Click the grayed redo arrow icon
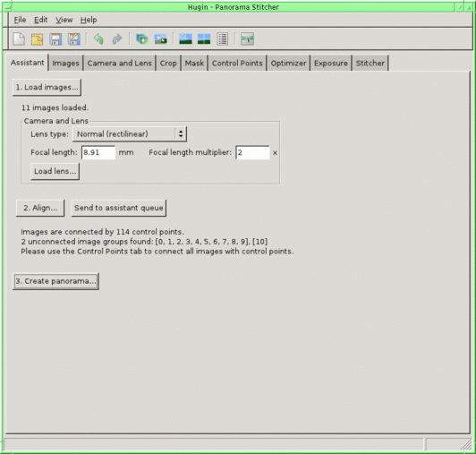476x454 pixels. (117, 39)
